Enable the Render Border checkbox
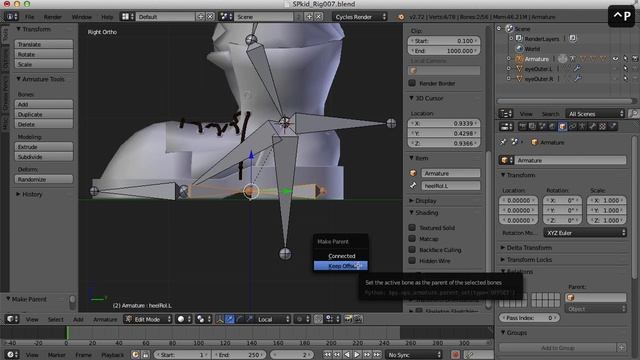Screen dimensions: 640x360 (x=412, y=83)
